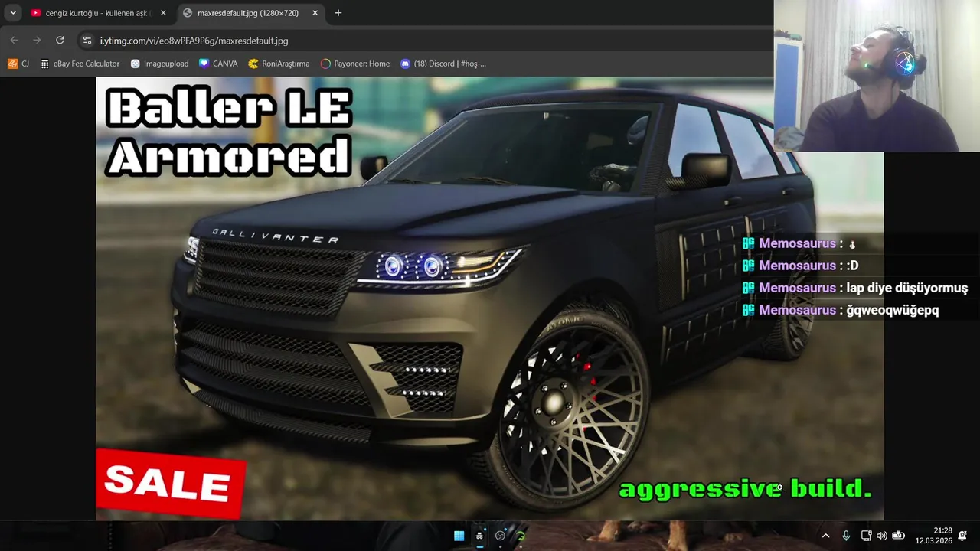The image size is (980, 551).
Task: Show hidden system tray icons
Action: 825,536
